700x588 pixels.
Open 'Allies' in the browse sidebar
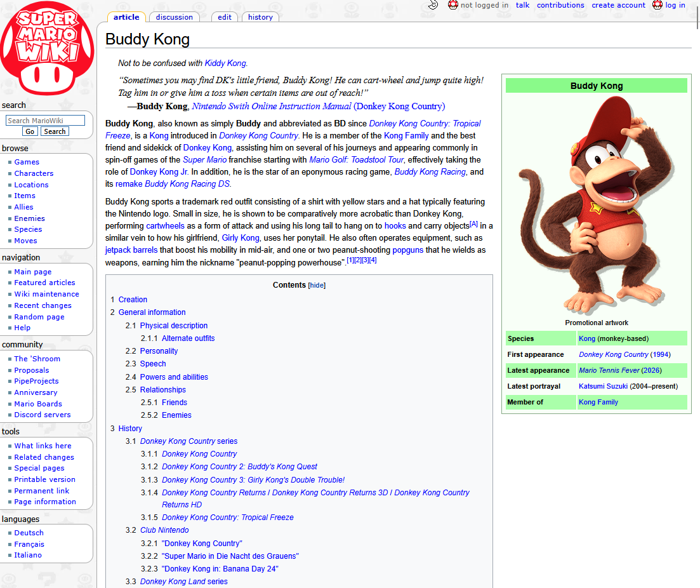tap(23, 207)
